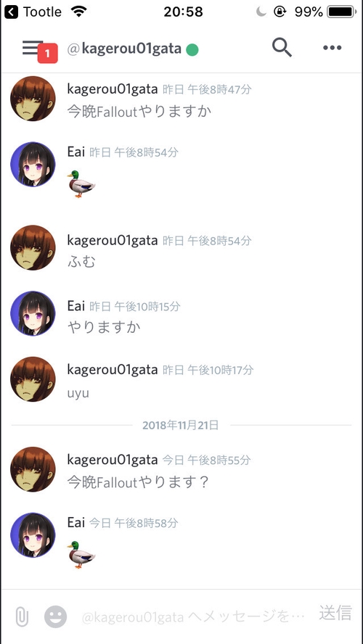Viewport: 363px width, 644px height.
Task: Select the uyu message
Action: [x=78, y=394]
